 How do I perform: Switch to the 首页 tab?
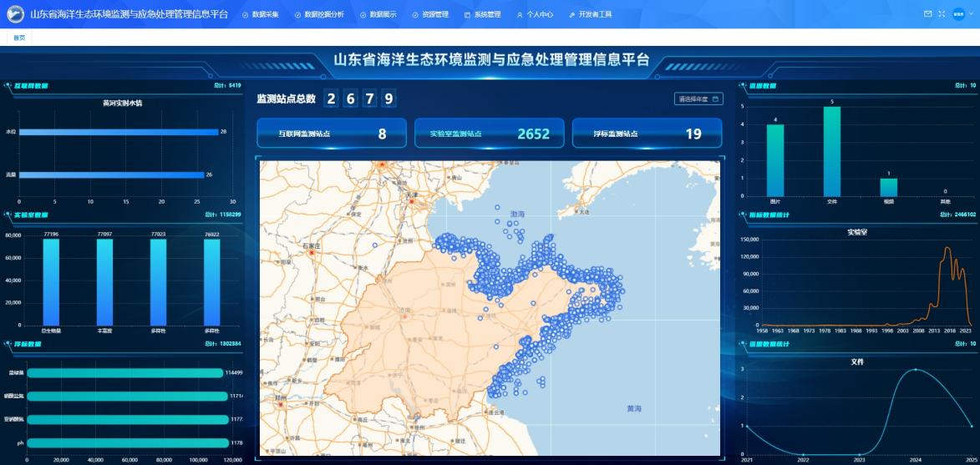18,38
